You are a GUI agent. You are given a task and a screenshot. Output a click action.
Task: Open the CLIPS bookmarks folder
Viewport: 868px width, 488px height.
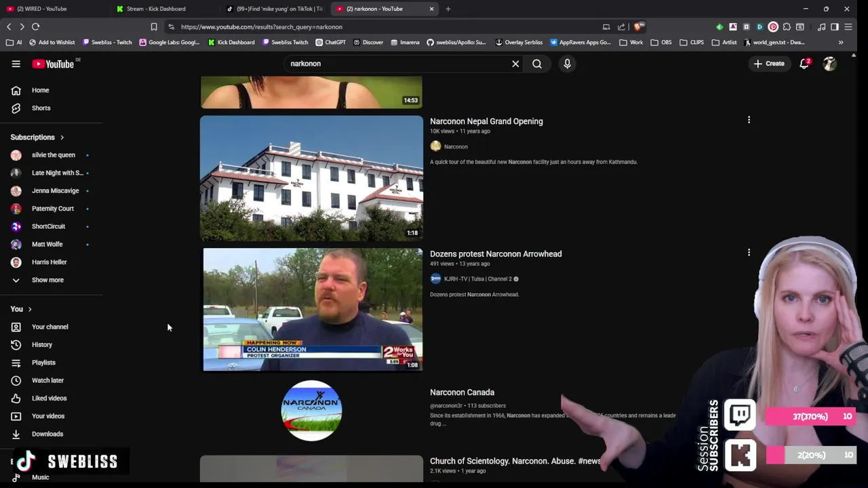point(691,42)
